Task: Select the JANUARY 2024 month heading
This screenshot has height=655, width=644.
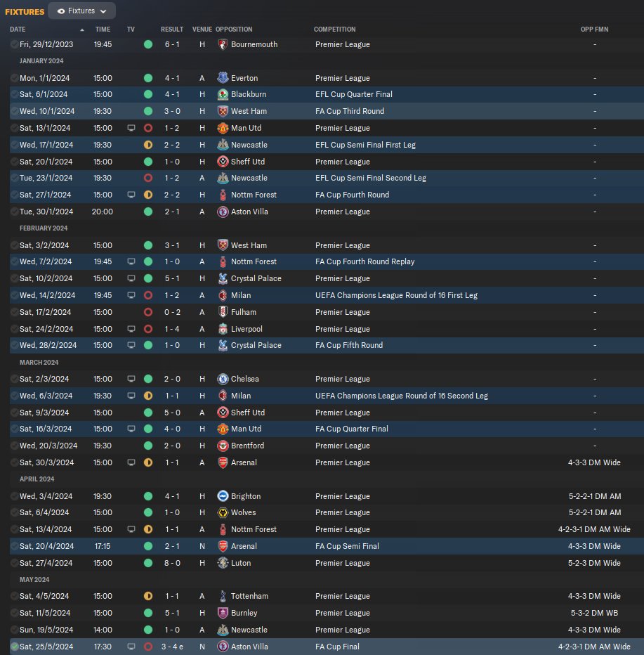Action: 41,61
